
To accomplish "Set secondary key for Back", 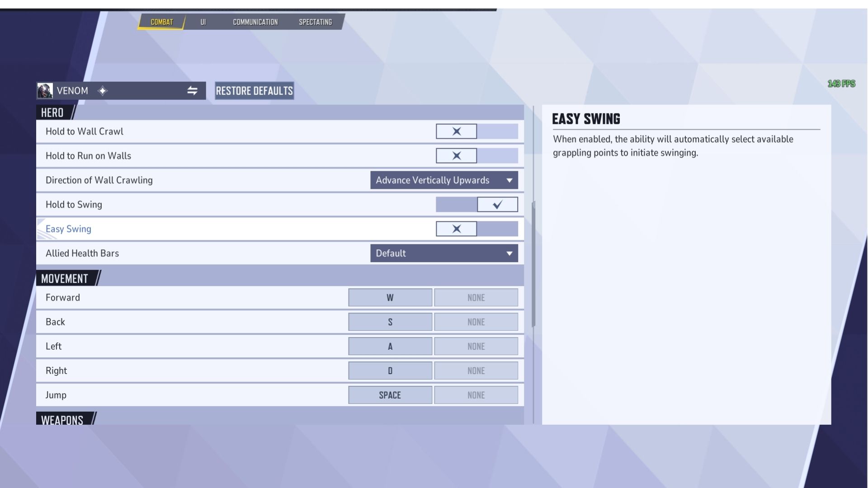I will click(476, 322).
